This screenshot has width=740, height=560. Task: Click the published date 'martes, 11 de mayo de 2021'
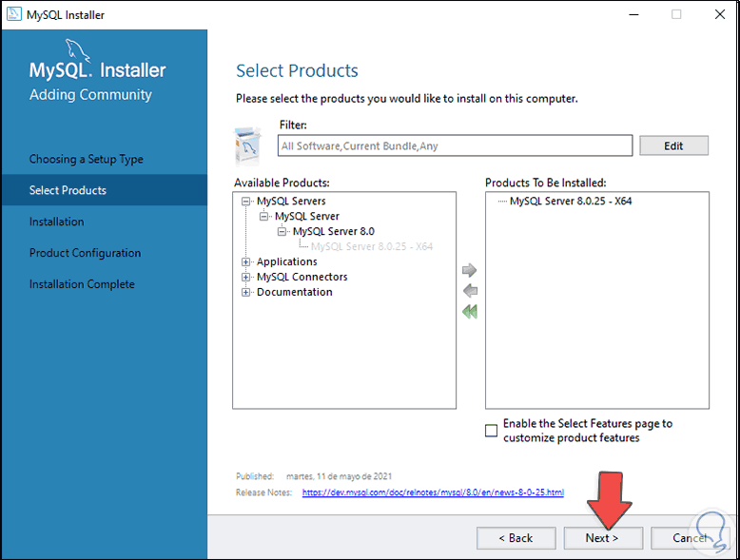tap(339, 476)
